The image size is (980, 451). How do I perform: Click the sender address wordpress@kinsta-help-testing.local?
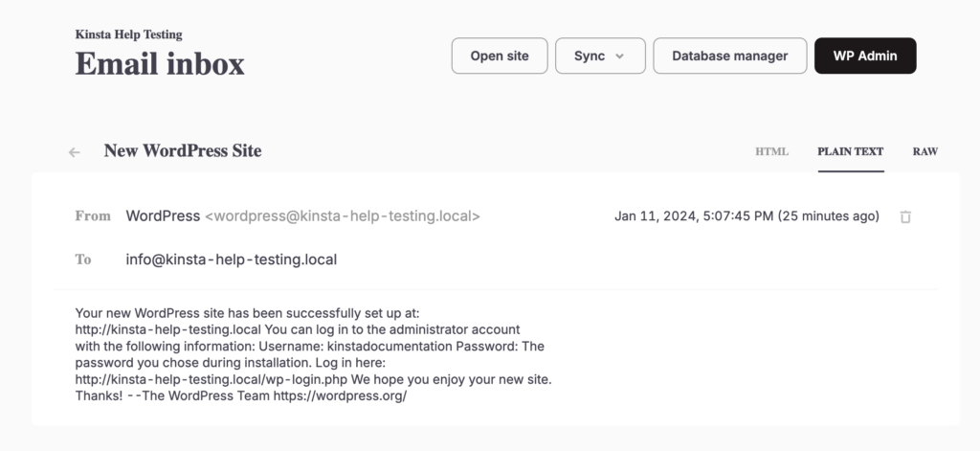pyautogui.click(x=343, y=216)
